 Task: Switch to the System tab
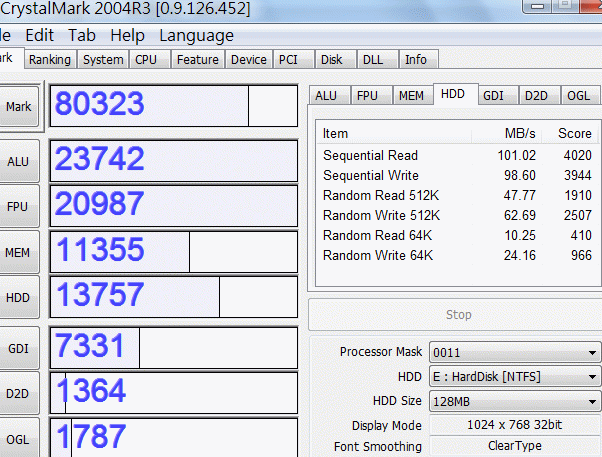coord(103,60)
